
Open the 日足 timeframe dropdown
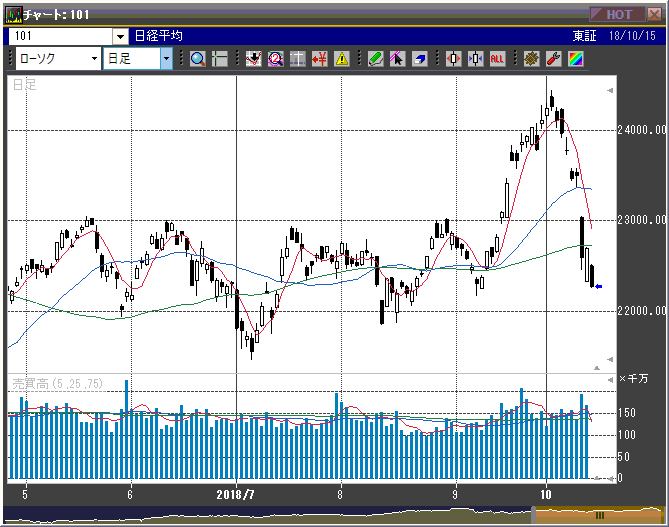[x=166, y=59]
